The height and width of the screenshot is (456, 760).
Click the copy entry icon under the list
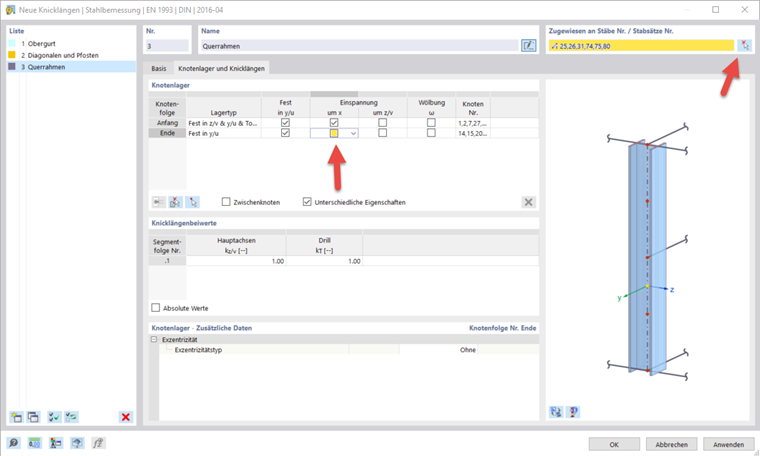click(33, 417)
